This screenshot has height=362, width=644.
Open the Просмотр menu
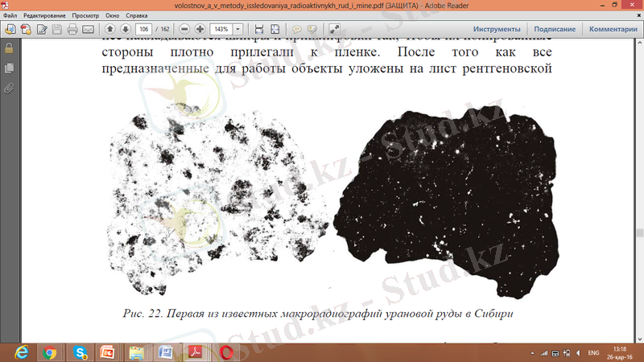tap(85, 15)
